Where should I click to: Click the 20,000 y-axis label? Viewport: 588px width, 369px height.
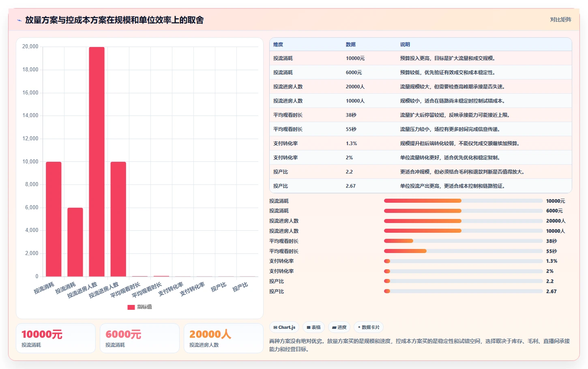pyautogui.click(x=30, y=47)
